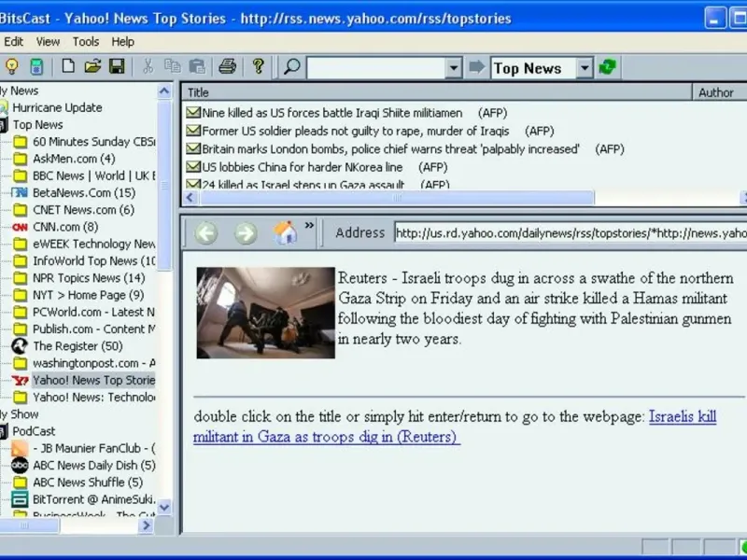This screenshot has width=747, height=560.
Task: Open Israelis kill militant in Gaza link
Action: pos(455,427)
